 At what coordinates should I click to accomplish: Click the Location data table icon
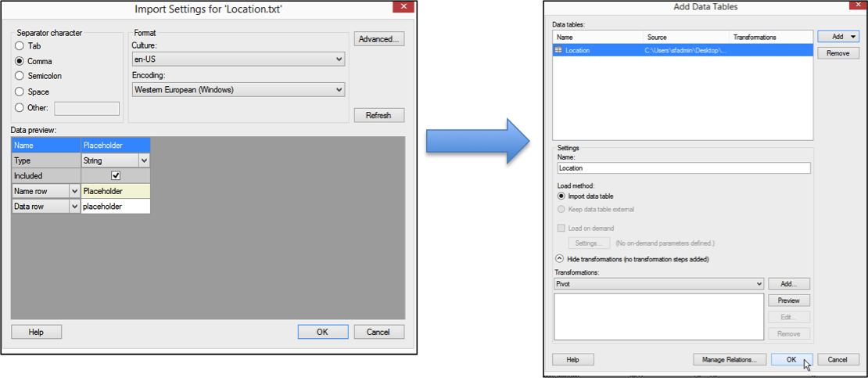point(558,50)
